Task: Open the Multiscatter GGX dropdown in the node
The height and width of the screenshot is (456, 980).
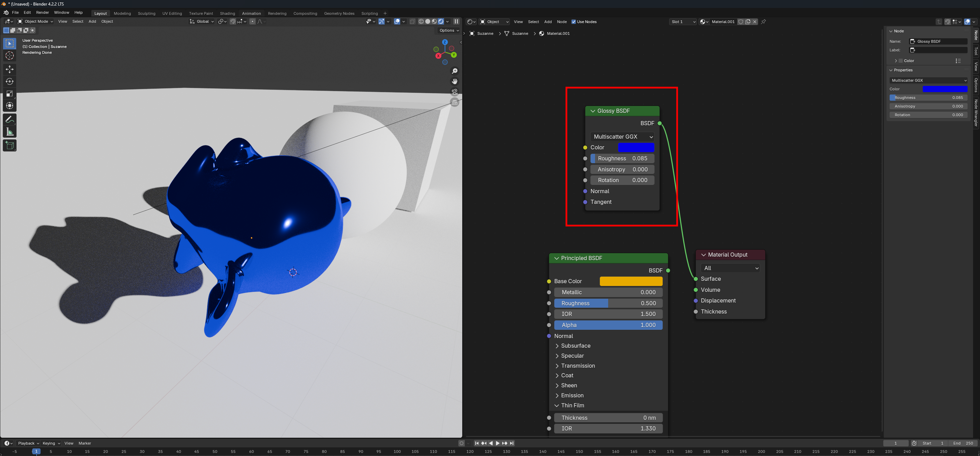Action: point(623,137)
